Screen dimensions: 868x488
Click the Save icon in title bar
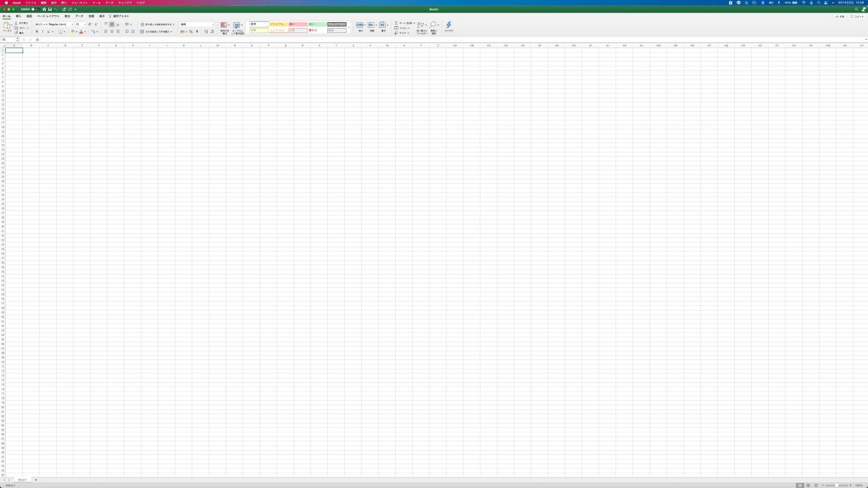coord(50,9)
